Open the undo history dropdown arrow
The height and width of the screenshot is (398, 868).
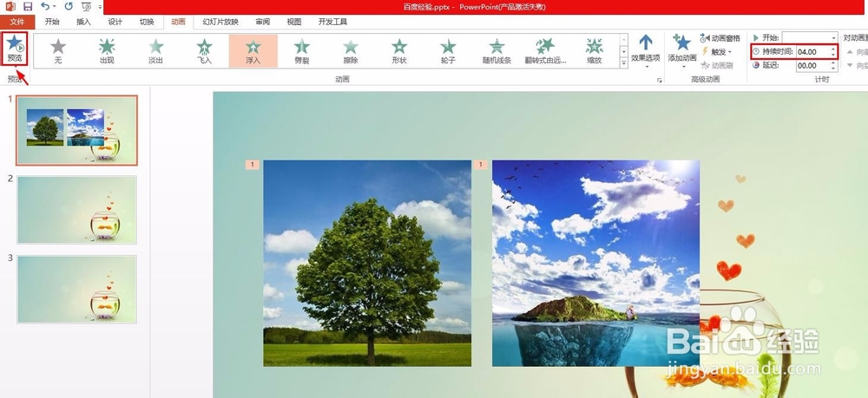point(54,7)
